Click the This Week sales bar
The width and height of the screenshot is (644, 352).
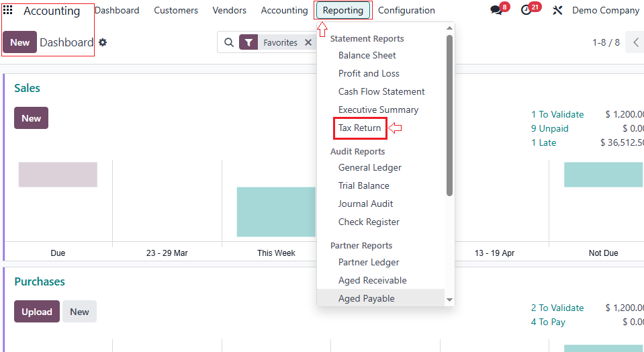[x=276, y=212]
